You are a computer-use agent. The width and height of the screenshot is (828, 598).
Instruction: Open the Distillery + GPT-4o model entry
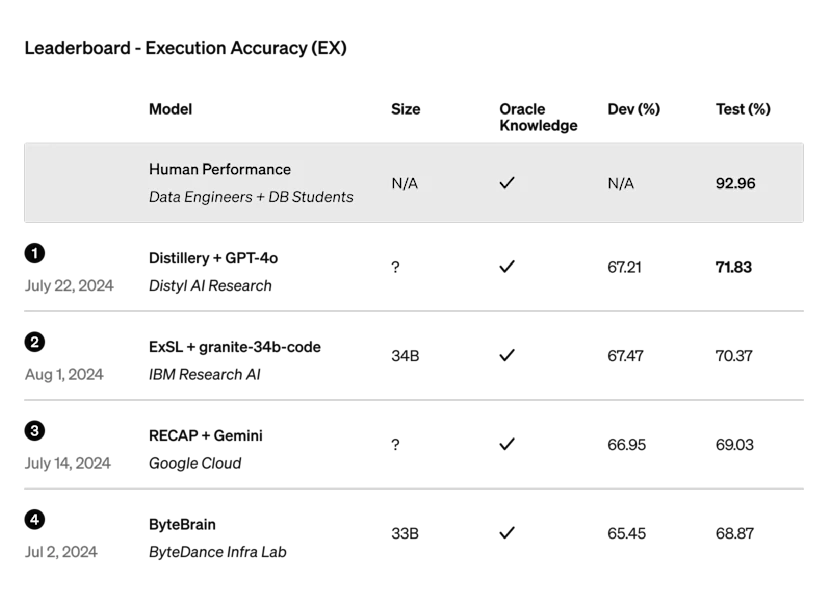213,258
